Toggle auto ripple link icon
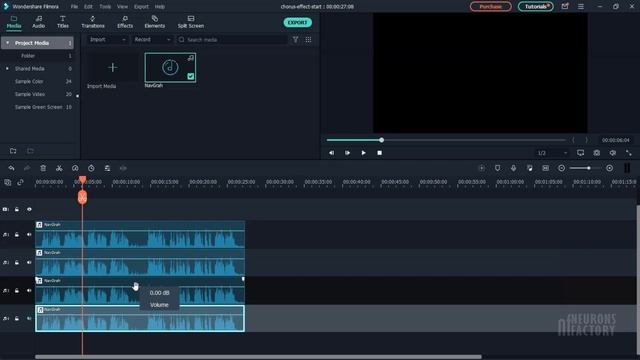The width and height of the screenshot is (640, 360). 20,182
